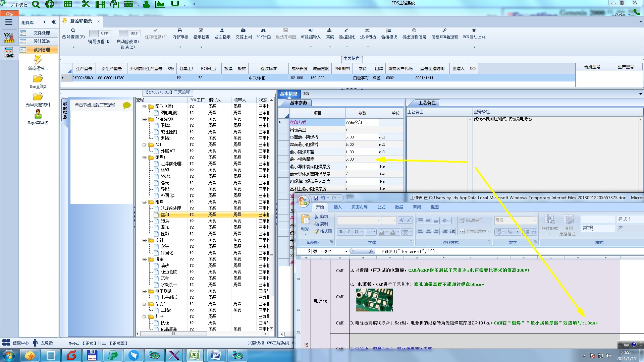Screen dimensions: 644x362
Task: Click the 合拼模块 list icon
Action: pyautogui.click(x=389, y=31)
